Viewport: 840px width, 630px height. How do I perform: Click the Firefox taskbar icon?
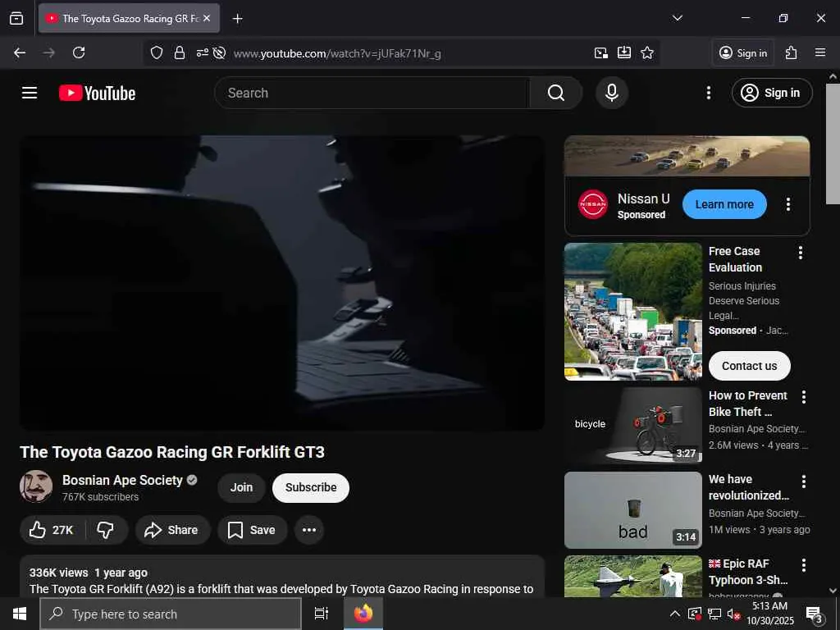[x=363, y=614]
